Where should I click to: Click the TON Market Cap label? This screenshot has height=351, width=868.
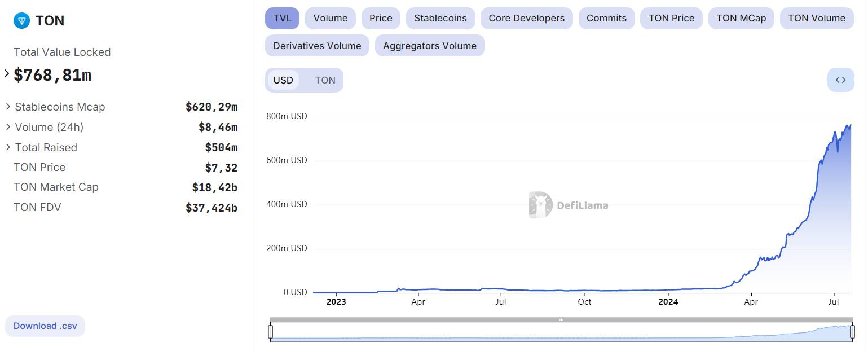pyautogui.click(x=56, y=187)
